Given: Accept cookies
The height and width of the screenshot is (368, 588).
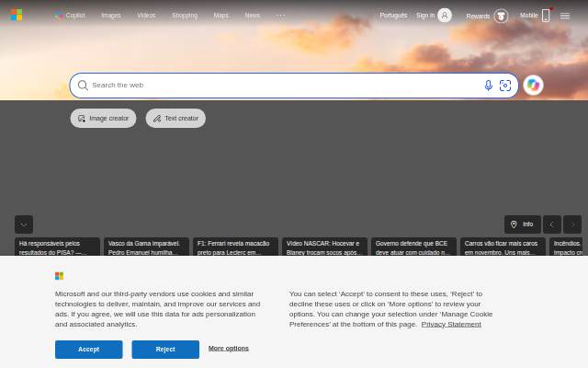Looking at the screenshot, I should click(x=89, y=350).
